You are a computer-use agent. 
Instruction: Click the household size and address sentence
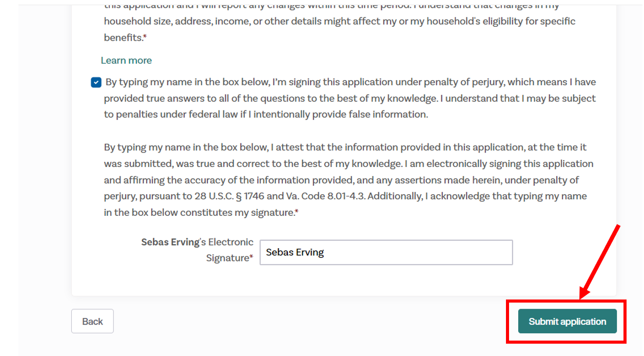339,22
